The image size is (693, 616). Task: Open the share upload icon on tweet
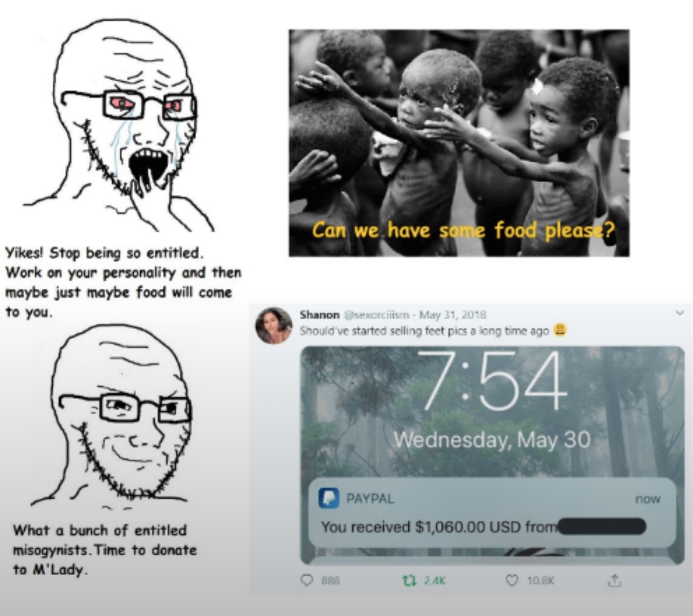point(615,580)
